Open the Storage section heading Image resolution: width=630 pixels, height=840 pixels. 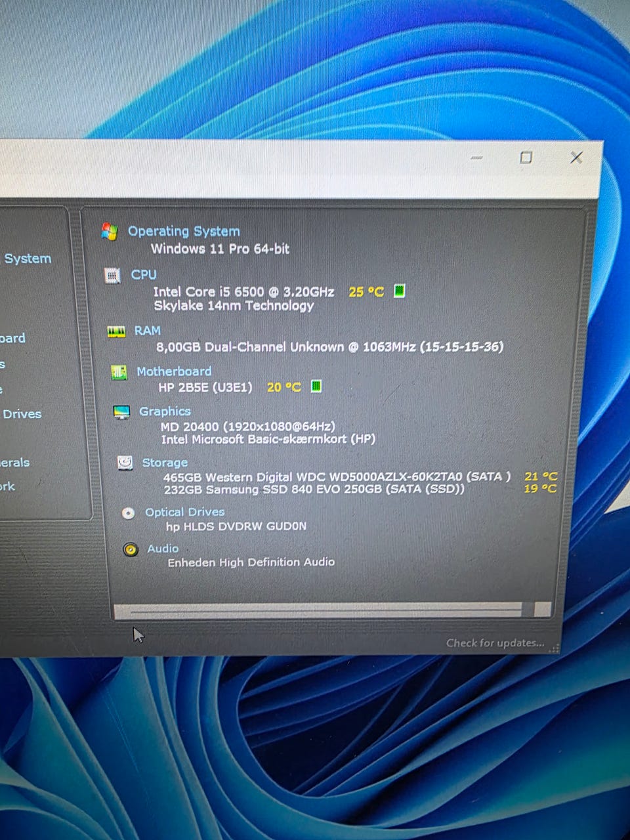(165, 463)
